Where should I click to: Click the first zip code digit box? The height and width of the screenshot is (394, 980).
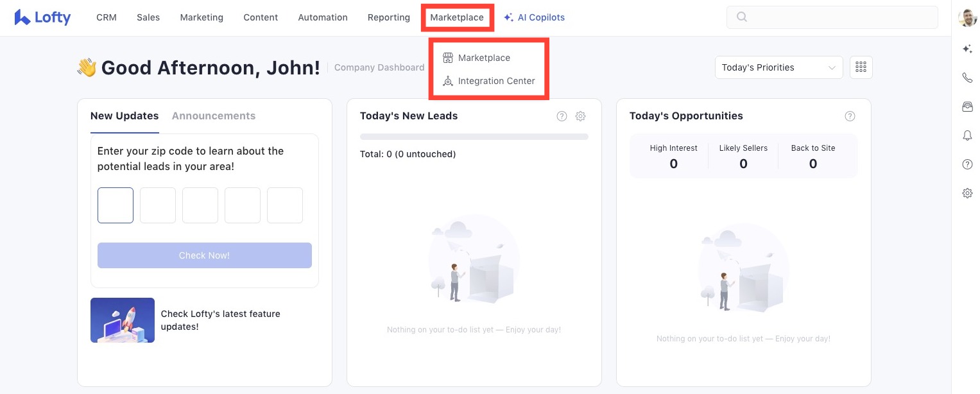click(116, 205)
